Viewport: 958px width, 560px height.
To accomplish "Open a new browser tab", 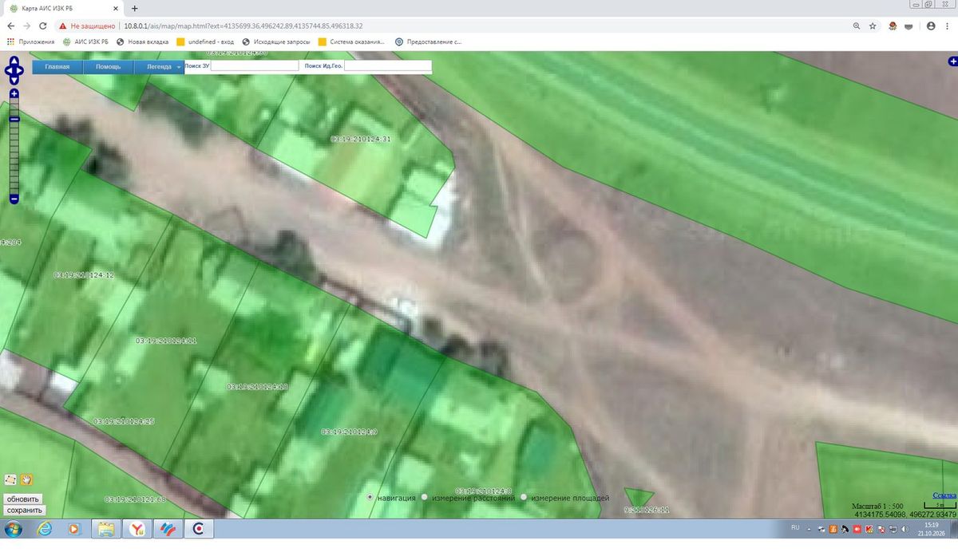I will [x=134, y=8].
